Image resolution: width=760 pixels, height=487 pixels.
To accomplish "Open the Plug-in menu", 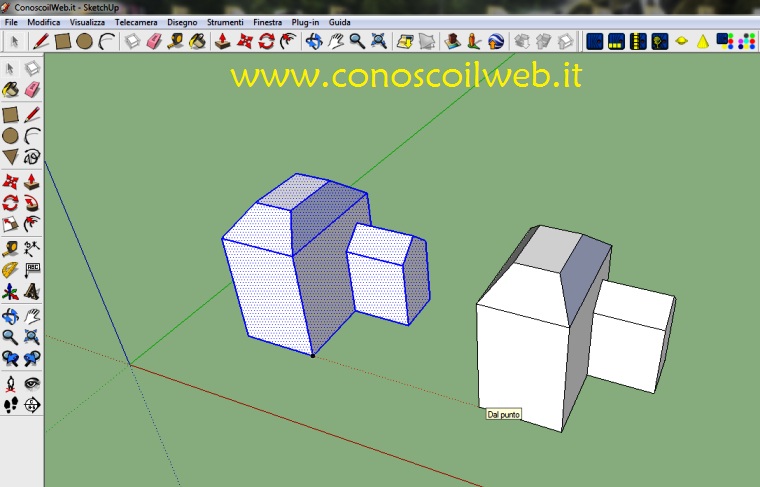I will [x=305, y=22].
